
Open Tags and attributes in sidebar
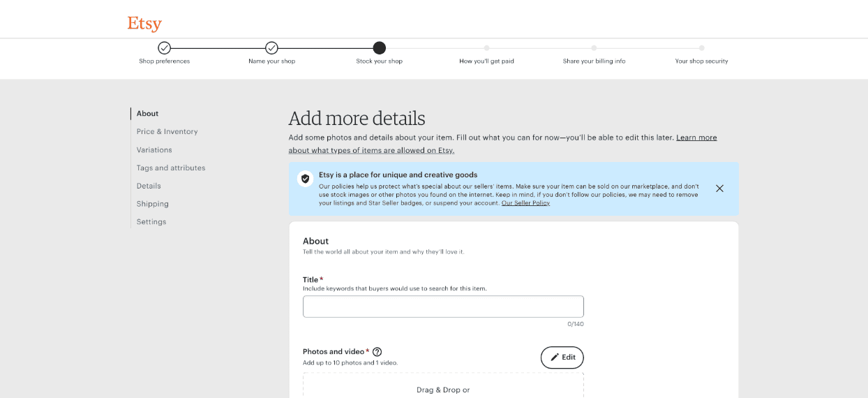click(x=171, y=168)
